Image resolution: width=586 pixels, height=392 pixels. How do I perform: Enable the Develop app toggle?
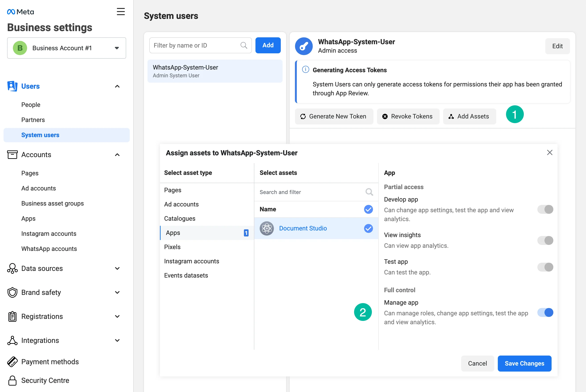coord(545,209)
